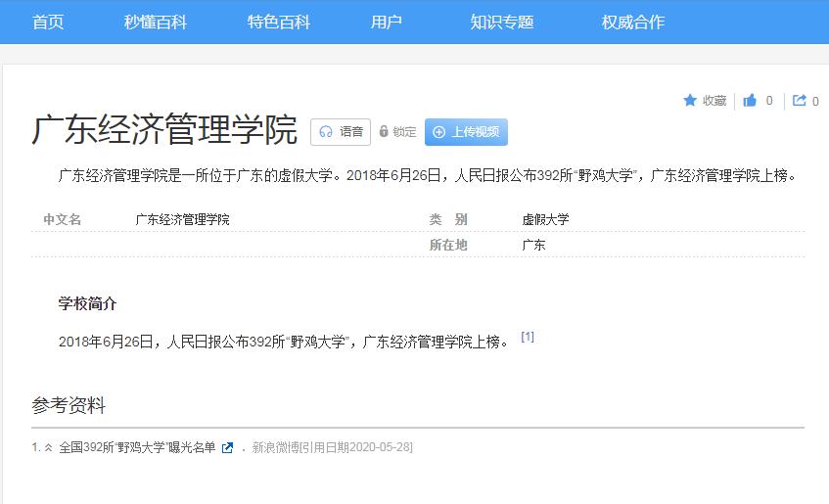Click the 上传视频 button label
The width and height of the screenshot is (829, 504).
point(476,132)
